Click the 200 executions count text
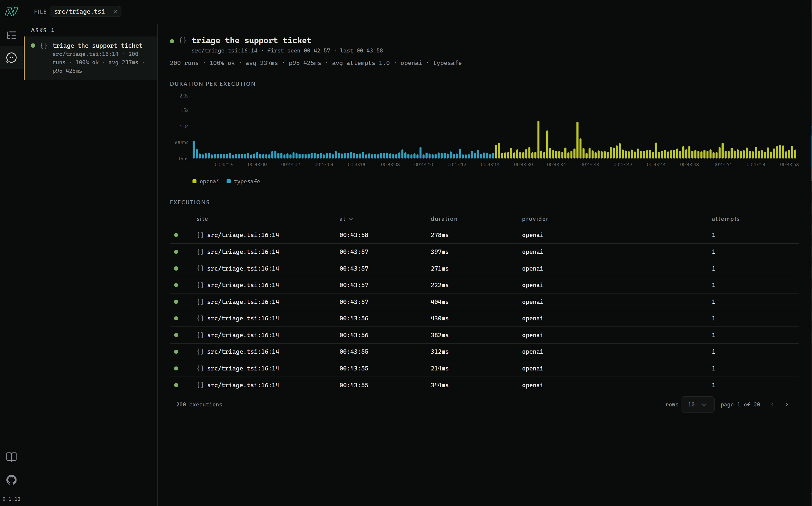This screenshot has height=506, width=812. [199, 405]
